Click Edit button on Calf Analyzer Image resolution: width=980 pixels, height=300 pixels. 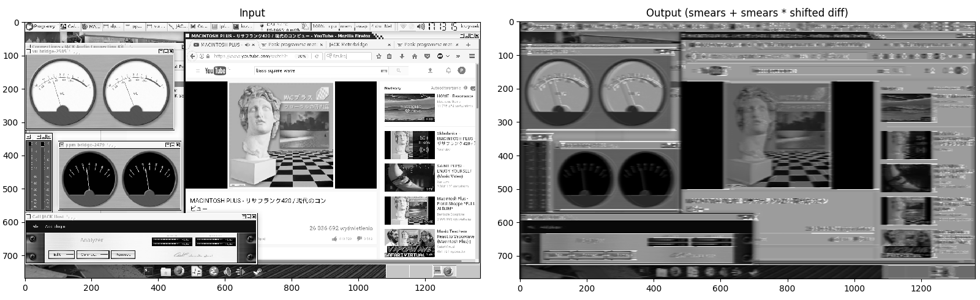pos(61,255)
